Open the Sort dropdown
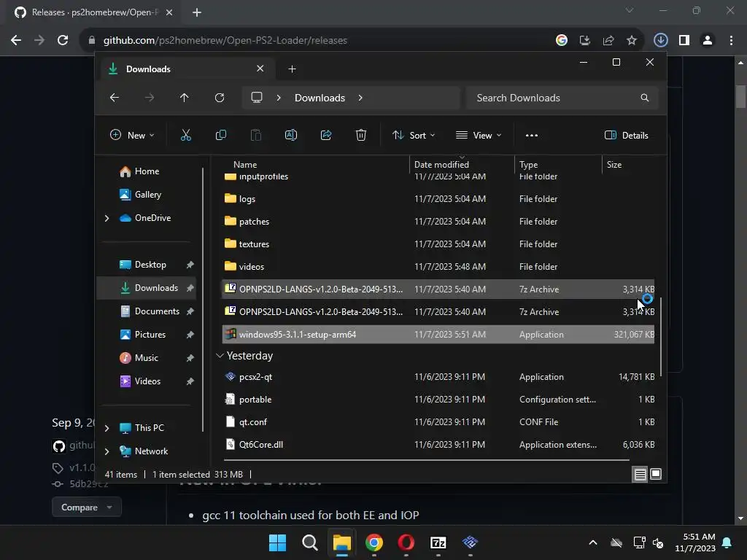This screenshot has width=747, height=560. [x=414, y=135]
